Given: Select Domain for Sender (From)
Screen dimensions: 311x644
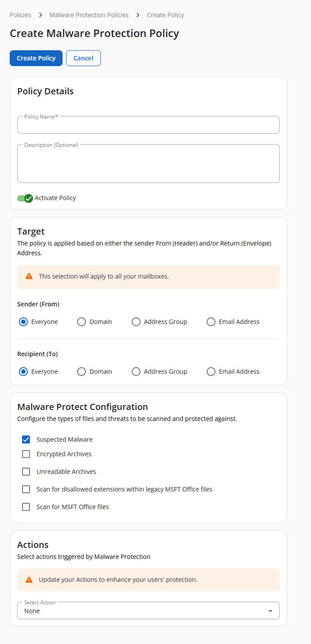Looking at the screenshot, I should point(81,322).
